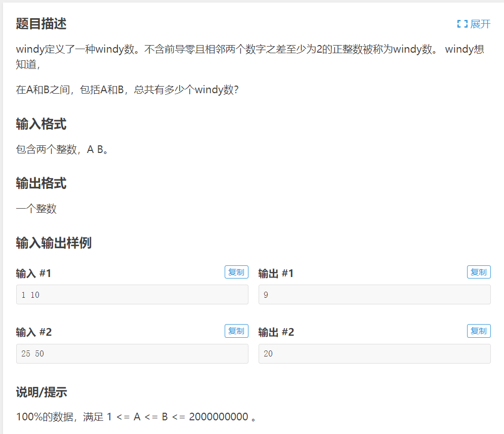504x434 pixels.
Task: Click the 输出 #1 label
Action: [x=276, y=273]
